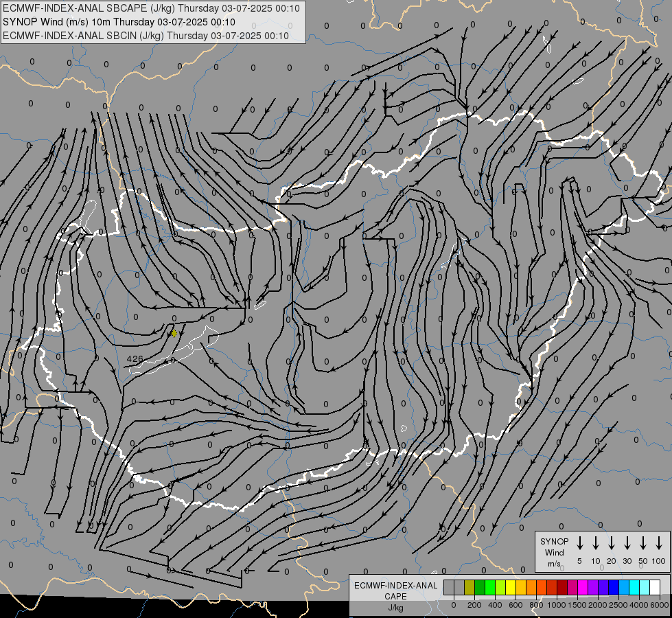This screenshot has width=672, height=618.
Task: Click the 6000 tick label on CAPE scale
Action: (660, 605)
